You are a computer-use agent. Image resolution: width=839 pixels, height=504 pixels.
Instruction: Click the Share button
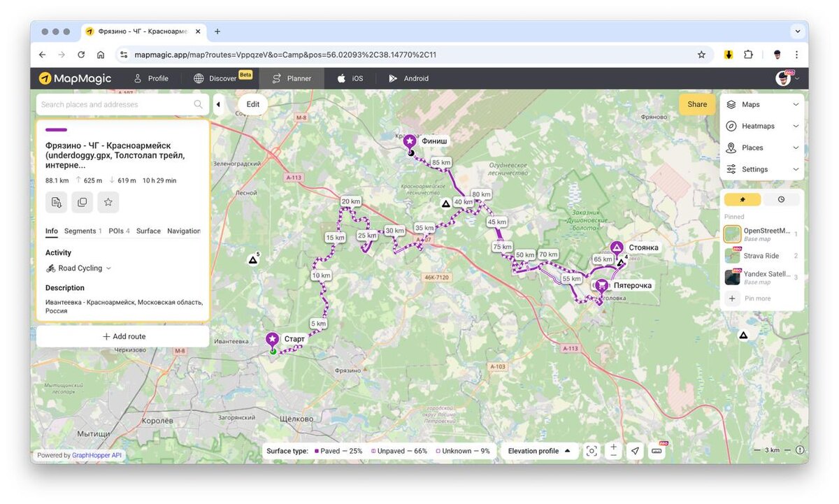point(697,105)
